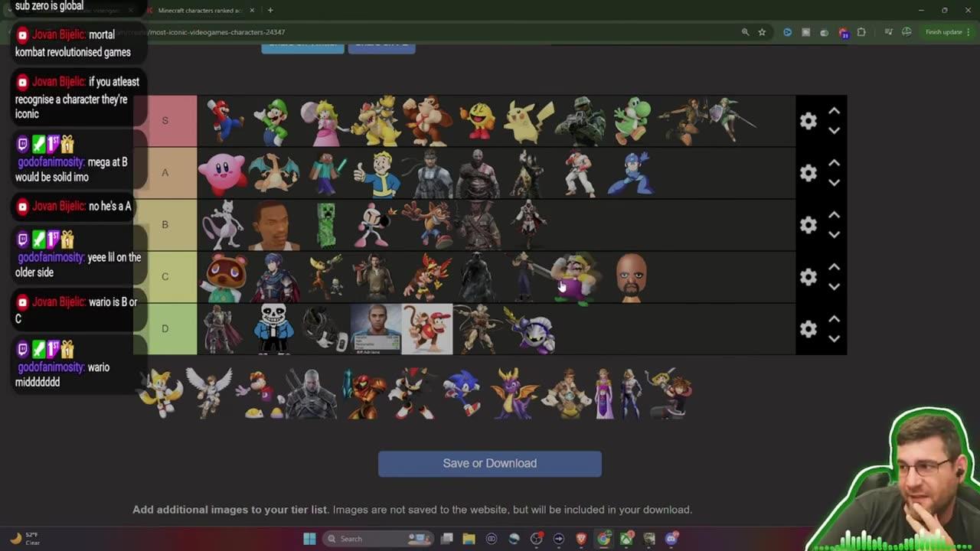The image size is (980, 551).
Task: Open the S tier row settings gear
Action: pos(808,121)
